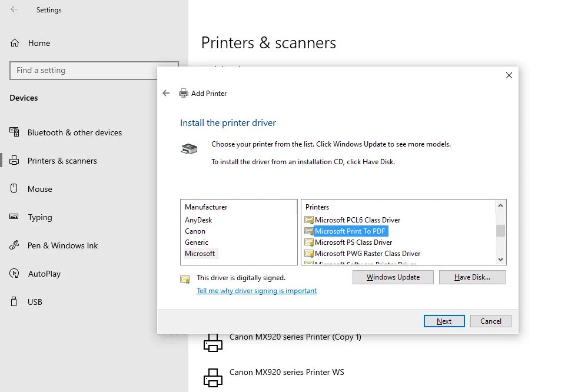Image resolution: width=588 pixels, height=392 pixels.
Task: Select Generic in Manufacturer list
Action: click(x=197, y=242)
